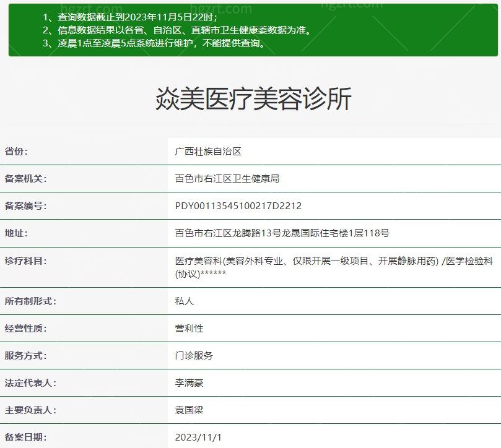Click notice about 凌晨1点至凌晨5点 system maintenance
Screen dimensions: 501x448
[155, 43]
